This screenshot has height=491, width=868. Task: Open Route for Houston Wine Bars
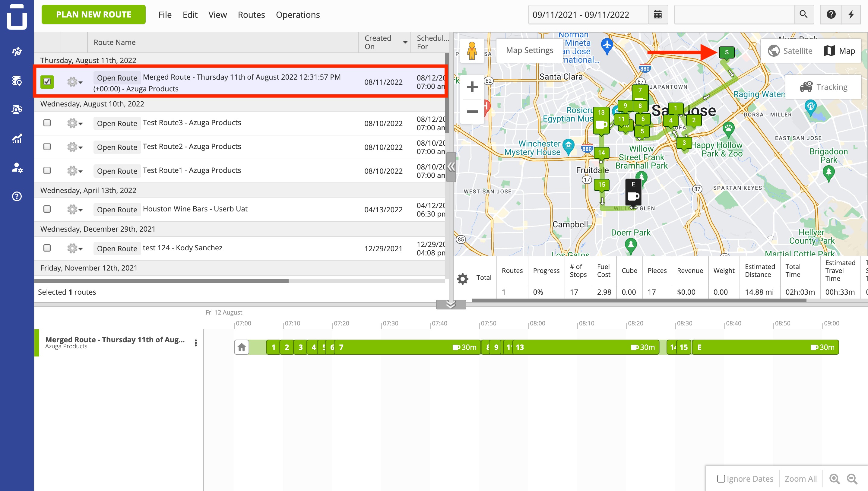tap(117, 209)
